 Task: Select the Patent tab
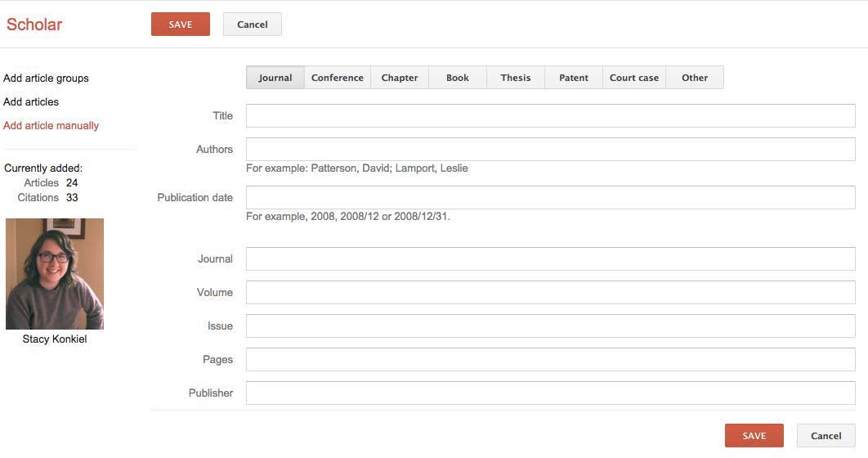point(574,78)
